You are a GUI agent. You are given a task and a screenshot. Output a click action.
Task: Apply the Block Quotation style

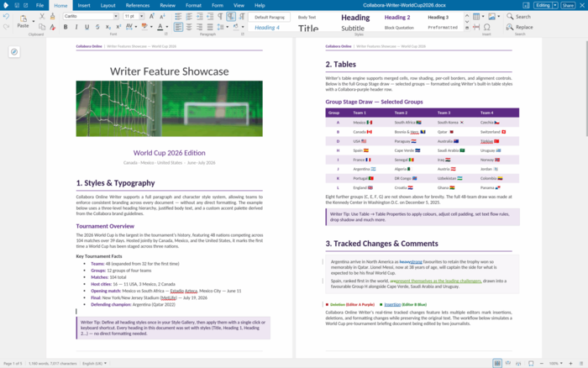click(399, 28)
